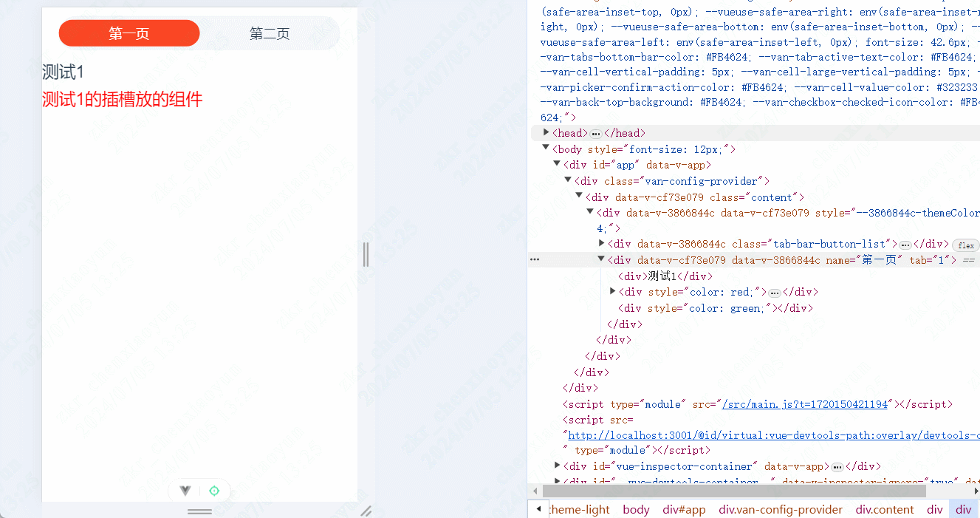Switch to the 第二页 tab
This screenshot has height=518, width=980.
[270, 33]
